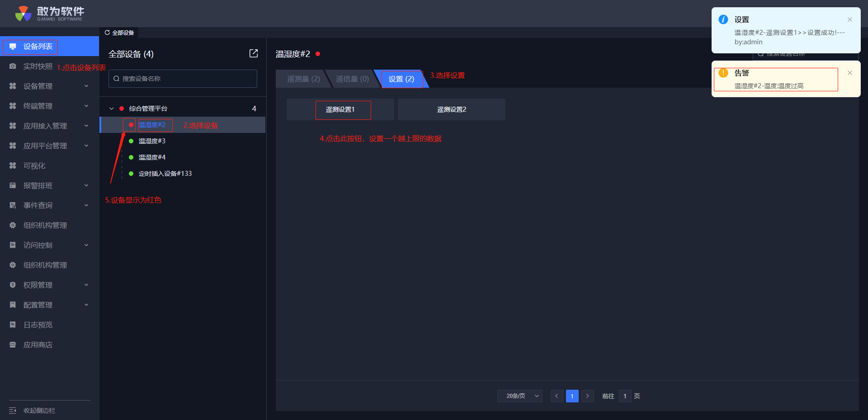Open the 设备列表 sidebar menu item

[49, 47]
